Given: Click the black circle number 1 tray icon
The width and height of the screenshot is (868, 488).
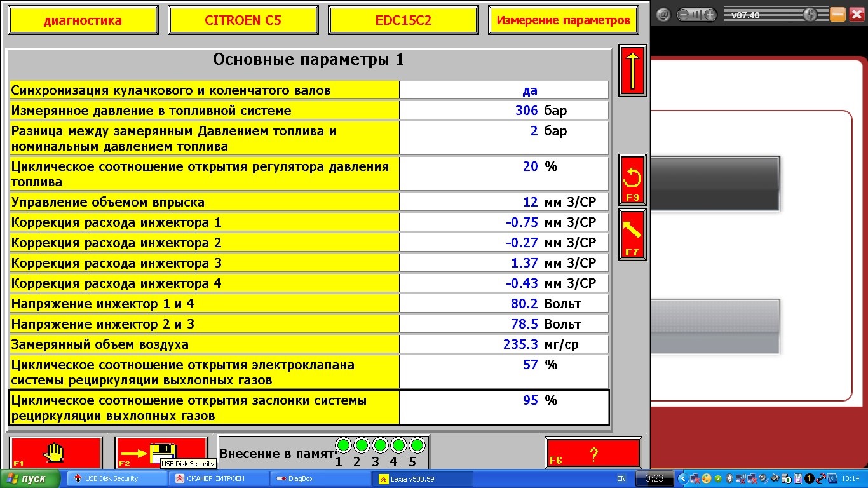Looking at the screenshot, I should tap(810, 478).
